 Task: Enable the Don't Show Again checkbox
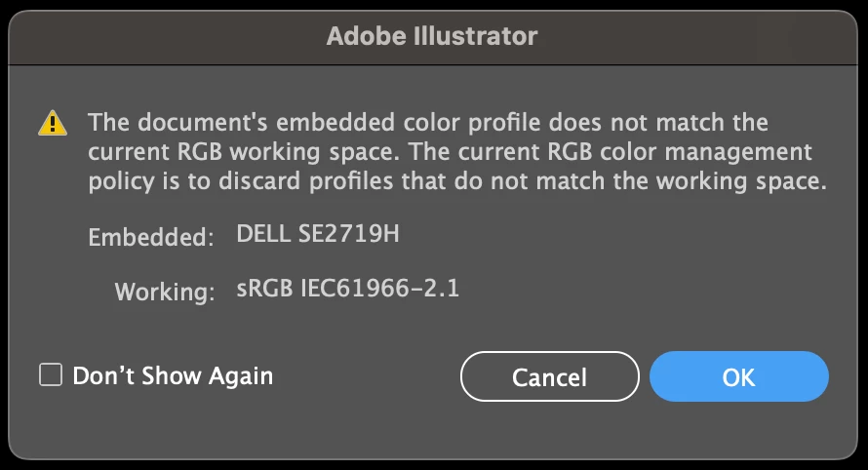coord(51,375)
